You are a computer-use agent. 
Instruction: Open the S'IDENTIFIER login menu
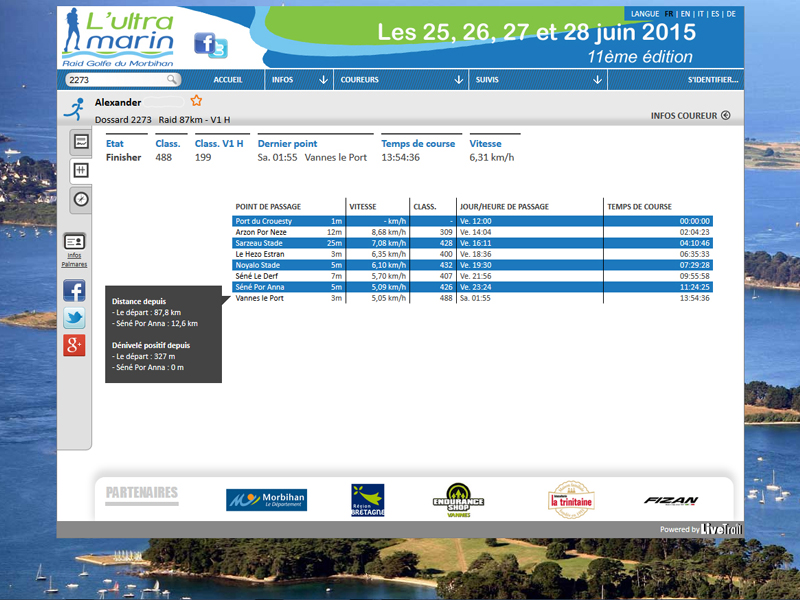(713, 79)
